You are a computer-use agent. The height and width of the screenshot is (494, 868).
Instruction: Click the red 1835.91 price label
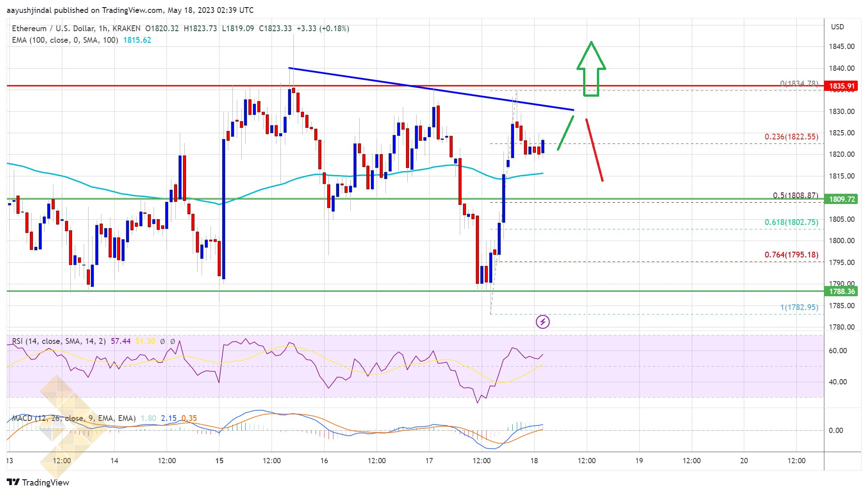[842, 86]
